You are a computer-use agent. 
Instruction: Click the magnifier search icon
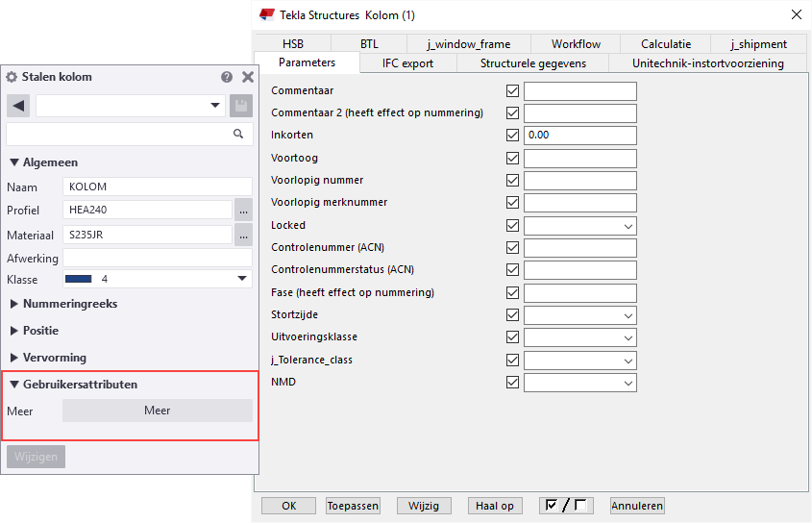[x=238, y=134]
